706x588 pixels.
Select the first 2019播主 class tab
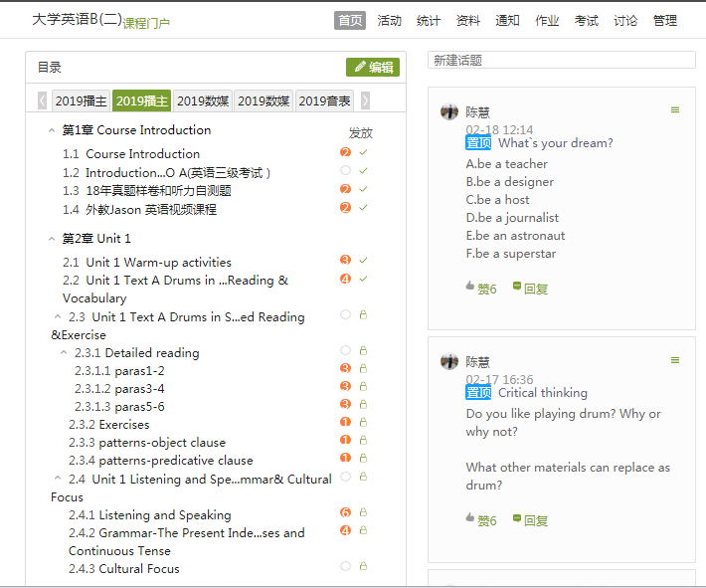point(81,100)
